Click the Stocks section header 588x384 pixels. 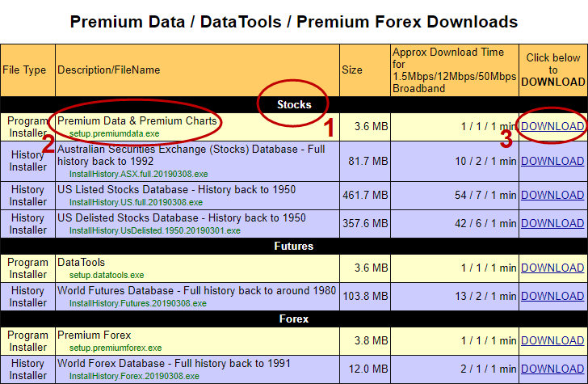tap(294, 105)
